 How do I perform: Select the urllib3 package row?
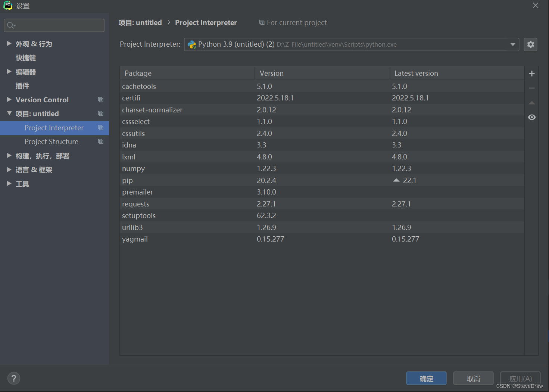click(322, 227)
